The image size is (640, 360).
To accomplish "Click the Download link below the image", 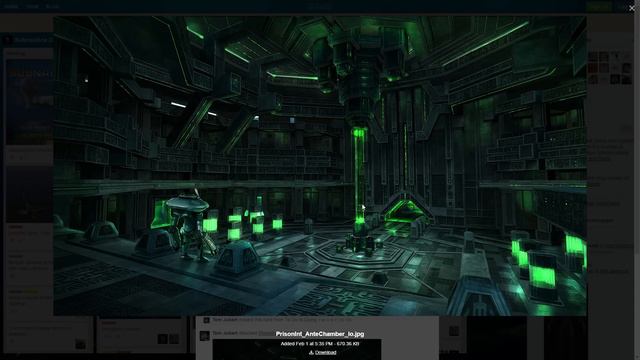I will click(325, 353).
